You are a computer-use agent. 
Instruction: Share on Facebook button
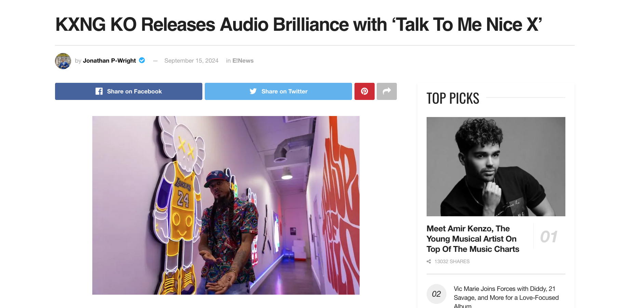pos(129,91)
